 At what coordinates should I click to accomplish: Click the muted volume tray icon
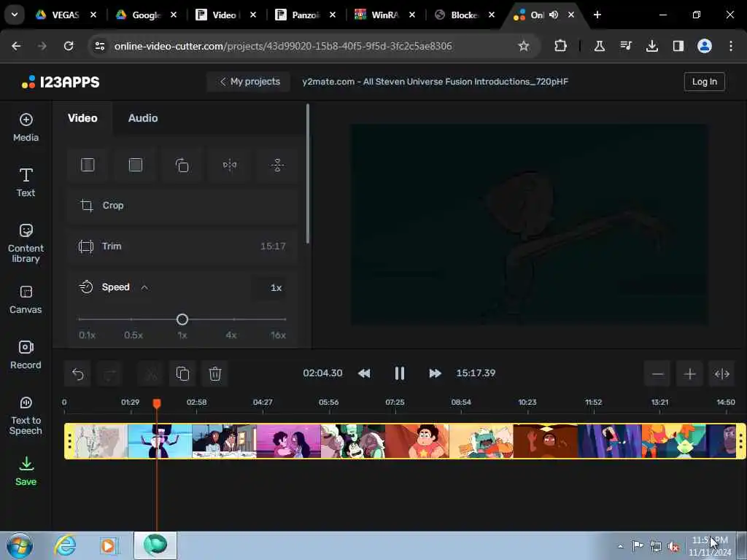point(673,546)
